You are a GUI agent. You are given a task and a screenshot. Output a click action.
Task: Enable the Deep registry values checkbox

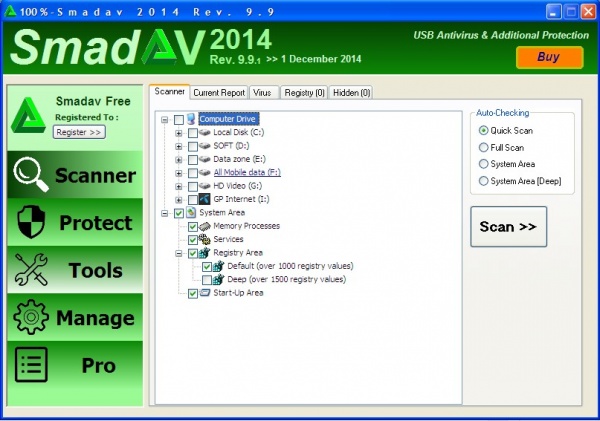(x=207, y=280)
